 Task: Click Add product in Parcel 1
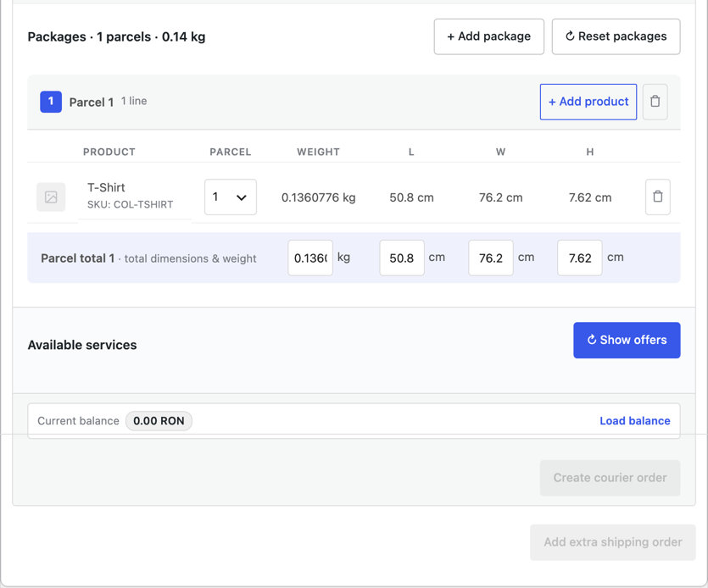click(588, 102)
